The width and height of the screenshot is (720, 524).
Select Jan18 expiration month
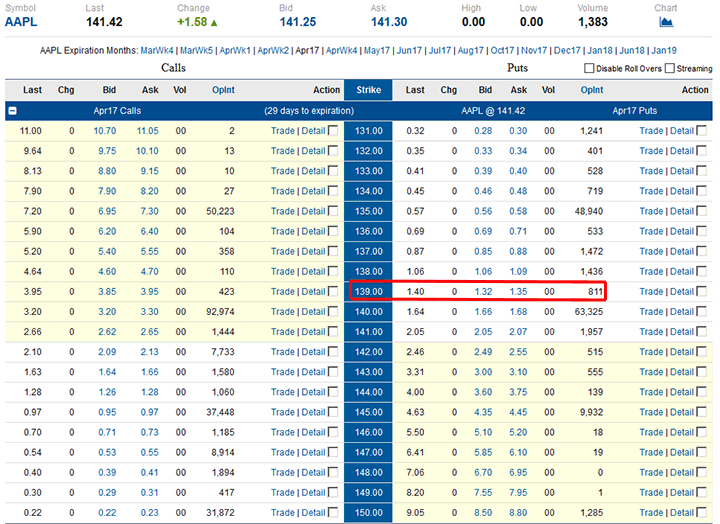click(600, 51)
